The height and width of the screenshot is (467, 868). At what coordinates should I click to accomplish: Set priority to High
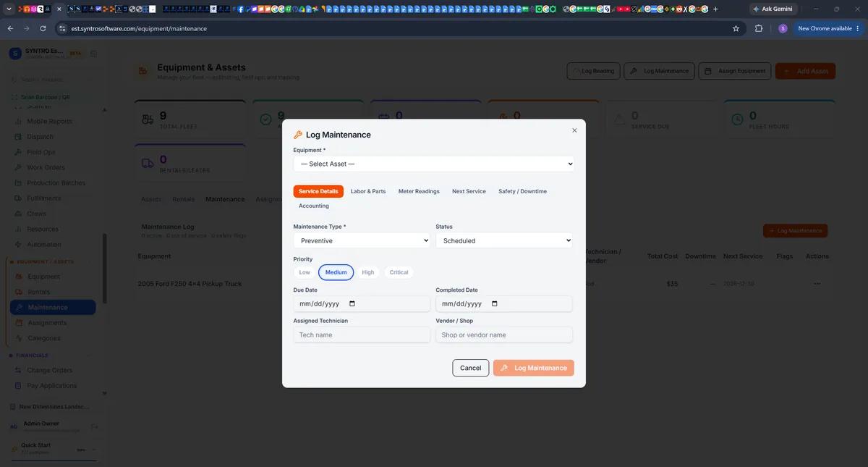[x=368, y=272]
